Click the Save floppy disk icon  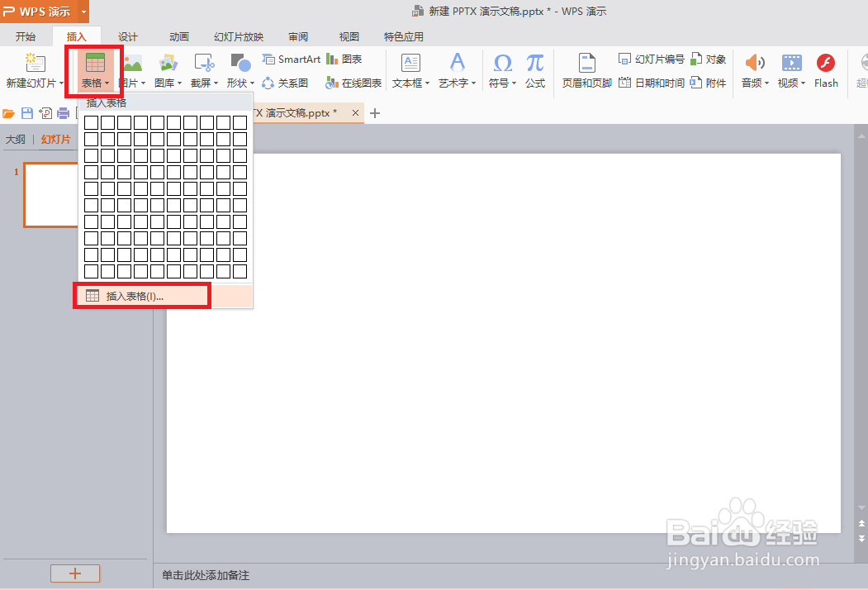[27, 113]
